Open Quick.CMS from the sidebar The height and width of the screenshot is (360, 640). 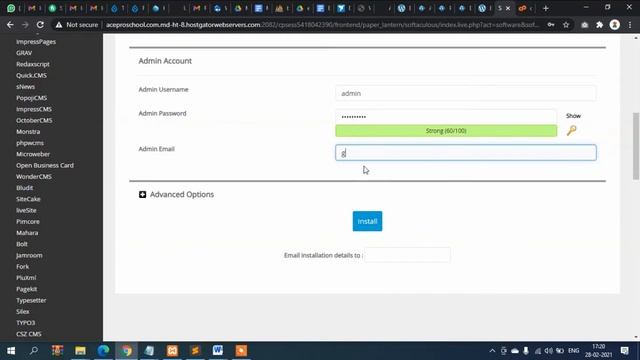pyautogui.click(x=31, y=76)
